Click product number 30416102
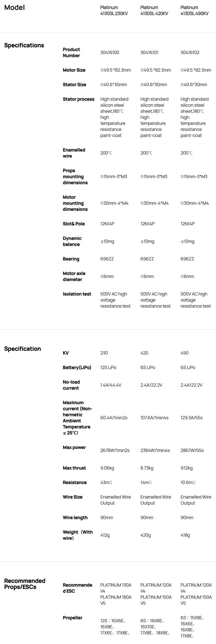This screenshot has width=216, height=644. (x=190, y=53)
